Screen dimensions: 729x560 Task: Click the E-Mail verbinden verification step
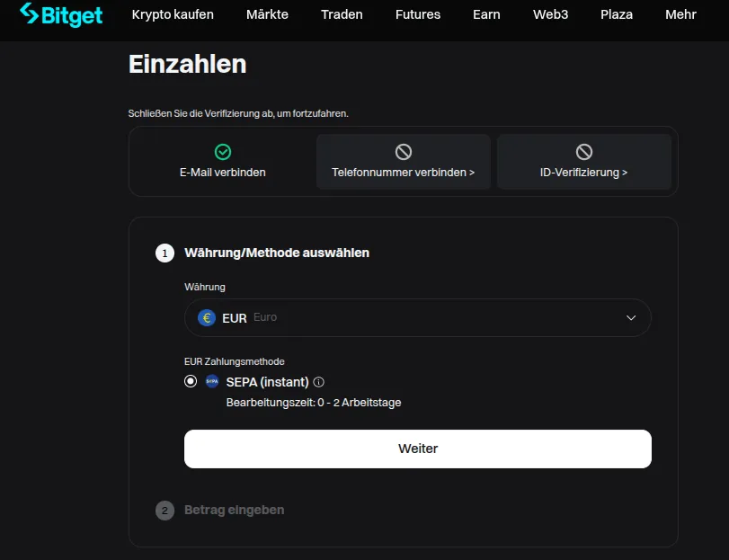(221, 162)
